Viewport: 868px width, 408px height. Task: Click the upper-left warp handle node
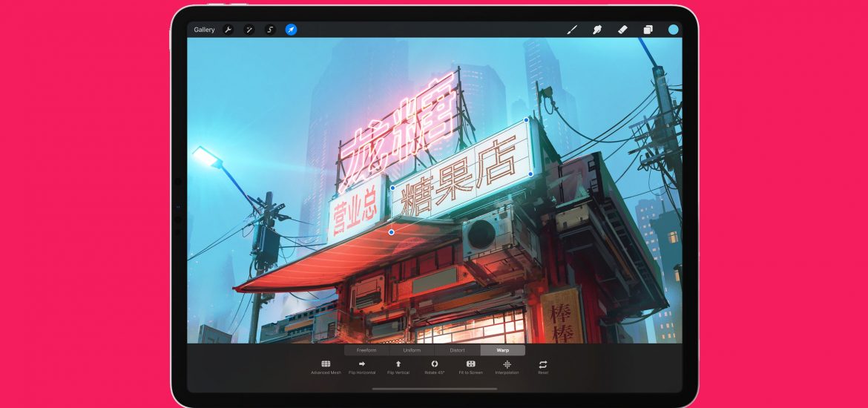[x=392, y=188]
